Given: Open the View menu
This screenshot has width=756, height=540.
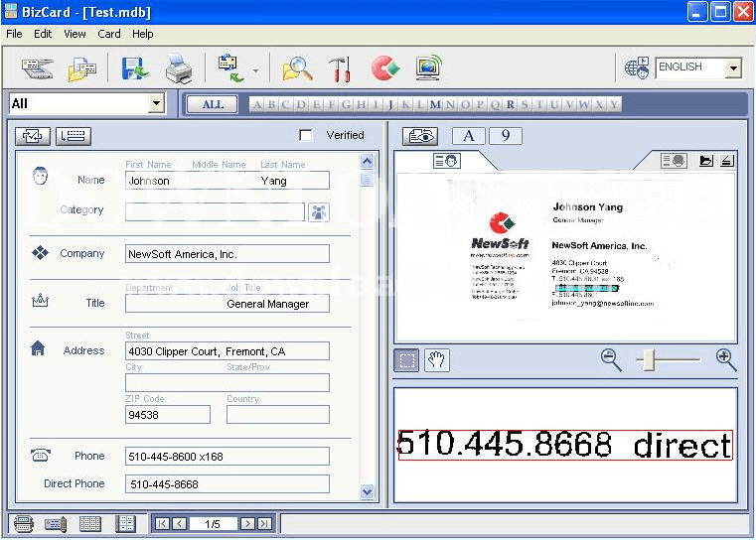Looking at the screenshot, I should point(75,34).
